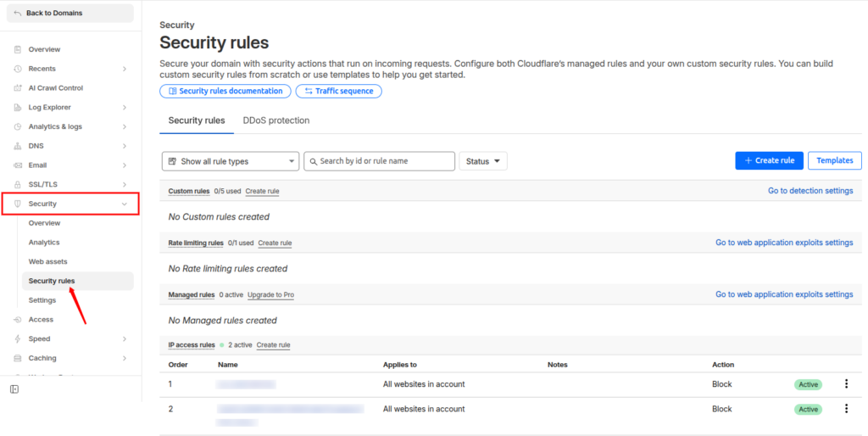Click the magnifier icon in the search box
The width and height of the screenshot is (868, 436).
tap(314, 161)
